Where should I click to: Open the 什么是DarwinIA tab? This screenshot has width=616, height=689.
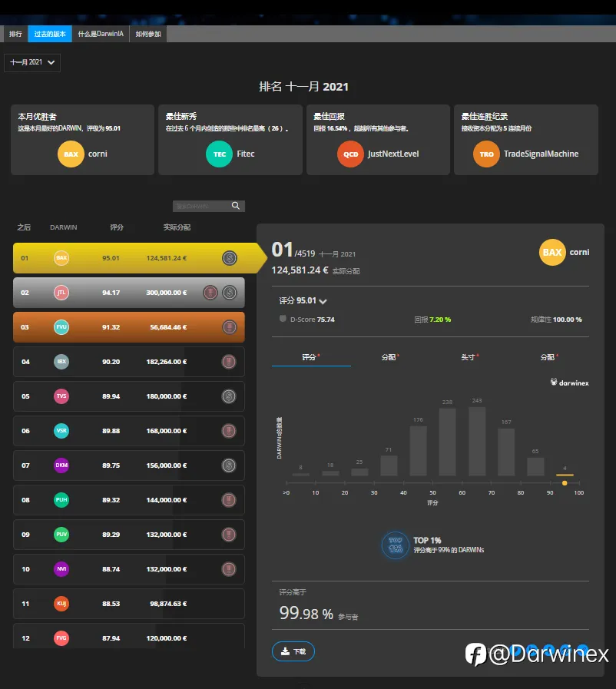[x=101, y=34]
